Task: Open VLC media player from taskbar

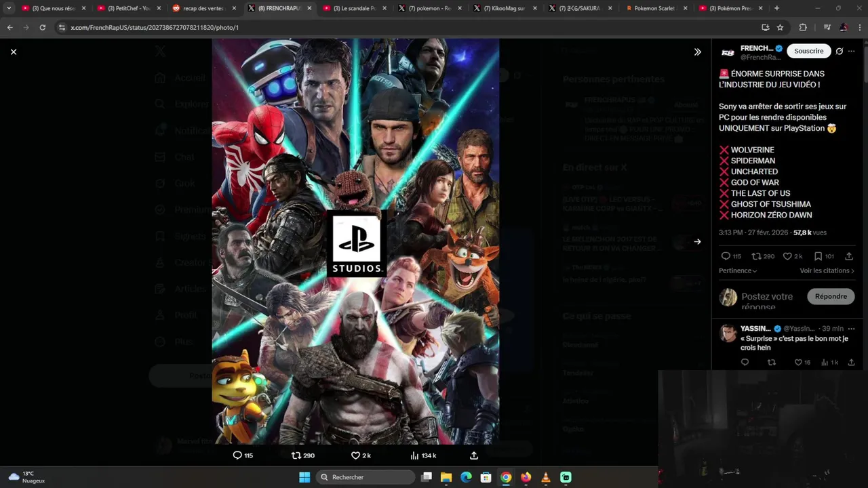Action: pos(546,477)
